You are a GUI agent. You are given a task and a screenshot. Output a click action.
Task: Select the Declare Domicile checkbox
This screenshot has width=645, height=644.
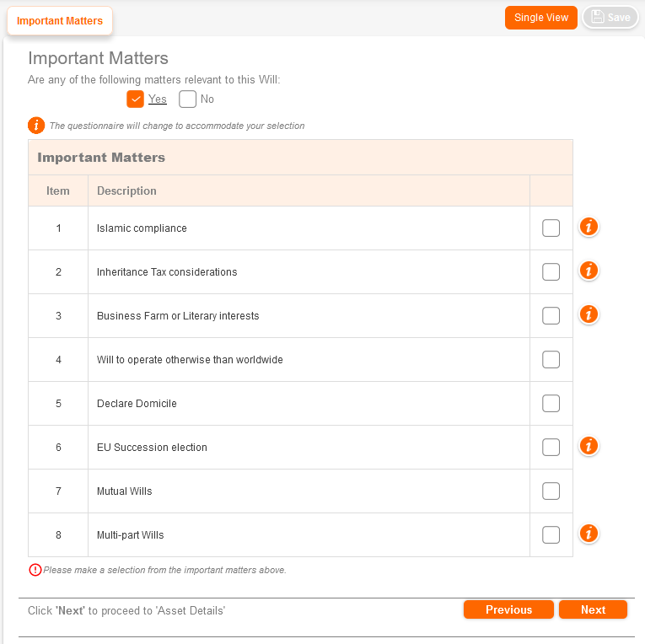point(551,404)
